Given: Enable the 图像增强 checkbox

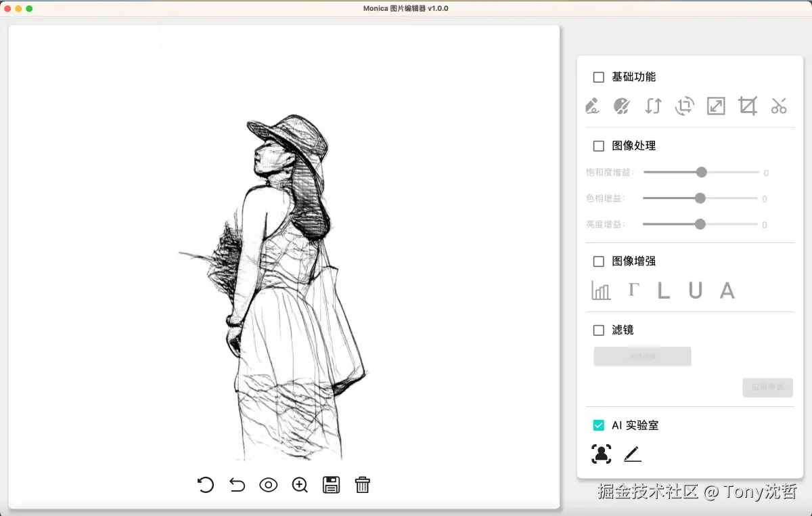Looking at the screenshot, I should point(599,261).
